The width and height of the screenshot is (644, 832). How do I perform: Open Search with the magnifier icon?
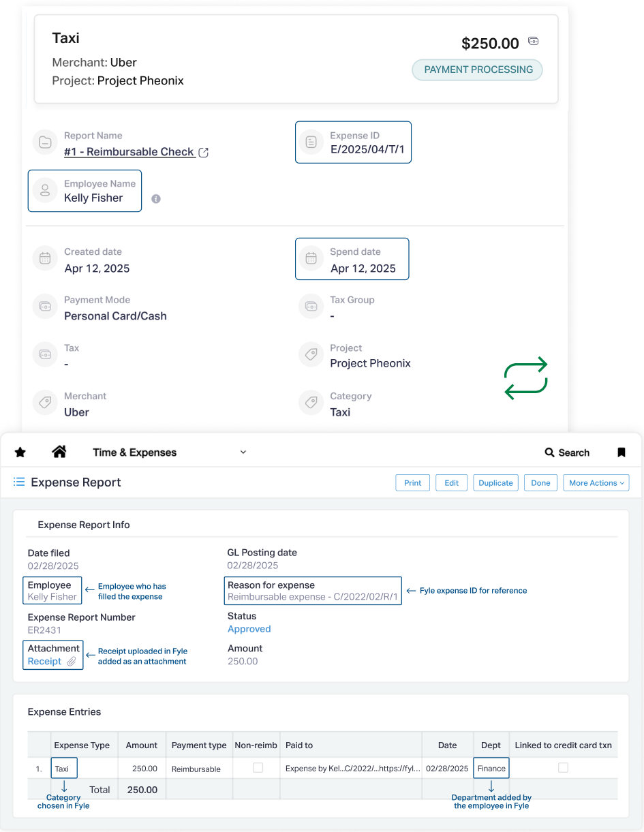click(x=549, y=452)
